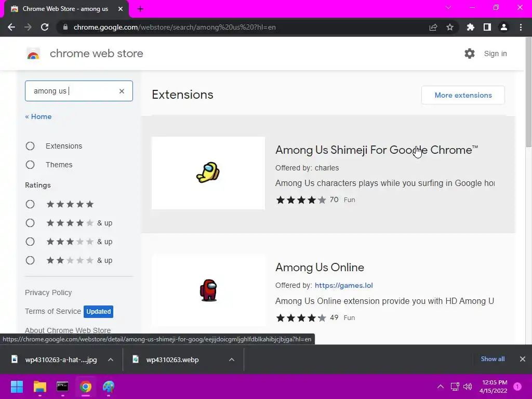Screen dimensions: 532x399
Task: View site information via the lock icon
Action: pos(65,27)
